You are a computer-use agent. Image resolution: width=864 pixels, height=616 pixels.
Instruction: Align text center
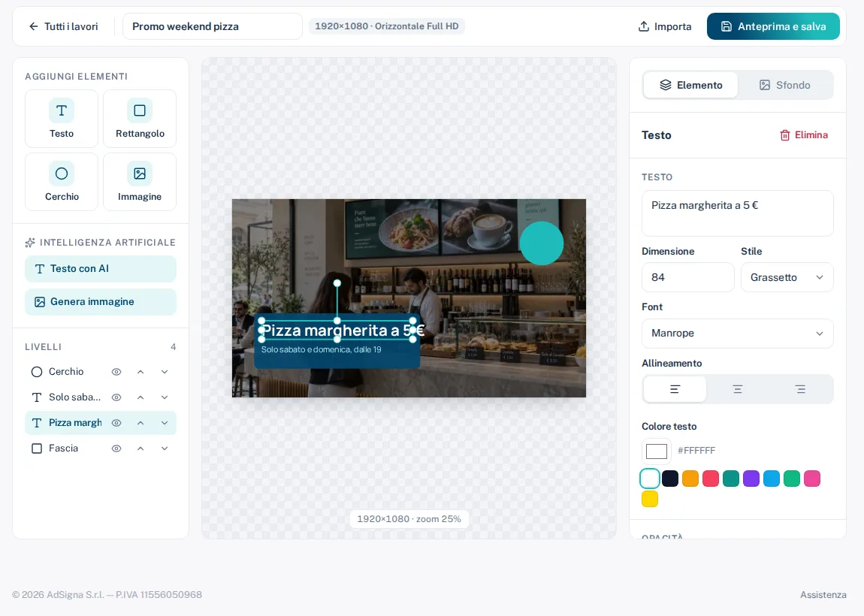pos(737,390)
